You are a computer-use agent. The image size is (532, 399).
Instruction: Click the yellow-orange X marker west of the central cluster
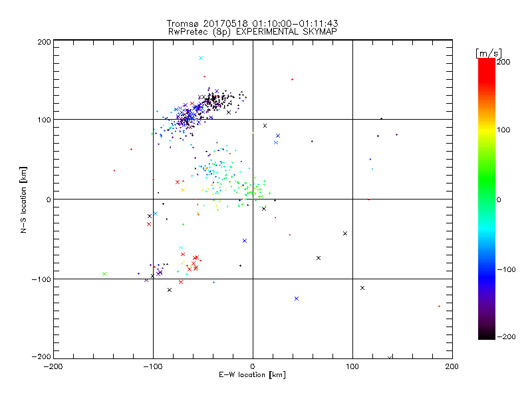(x=183, y=190)
